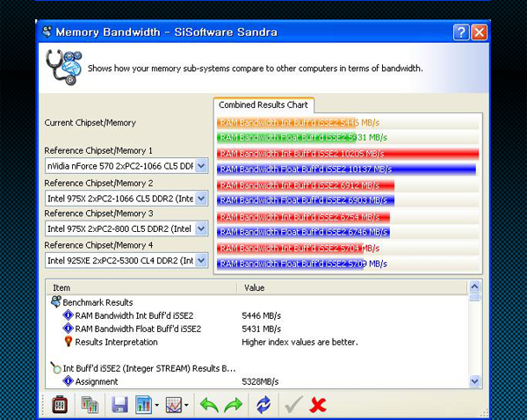Open Reference Chipset/Memory 3 dropdown
This screenshot has height=420, width=527.
tap(201, 228)
